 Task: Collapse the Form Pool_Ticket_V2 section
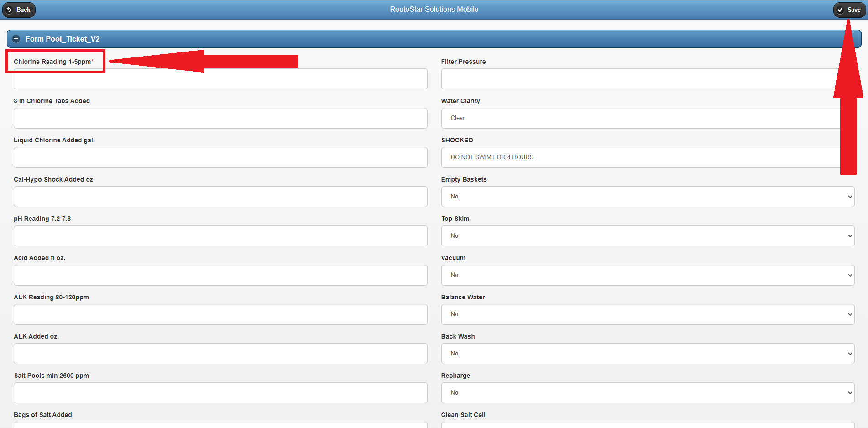(16, 39)
